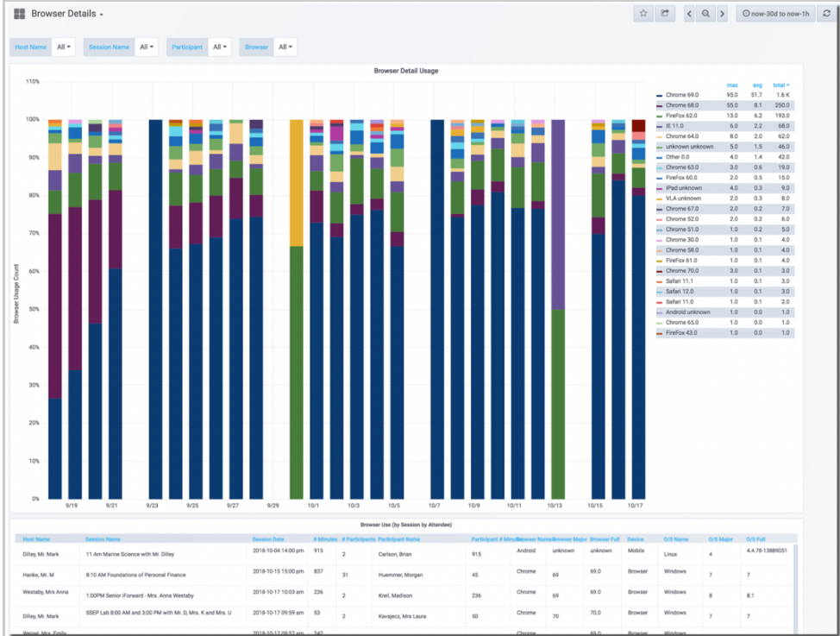Open the Host Name filter dropdown

coord(64,47)
